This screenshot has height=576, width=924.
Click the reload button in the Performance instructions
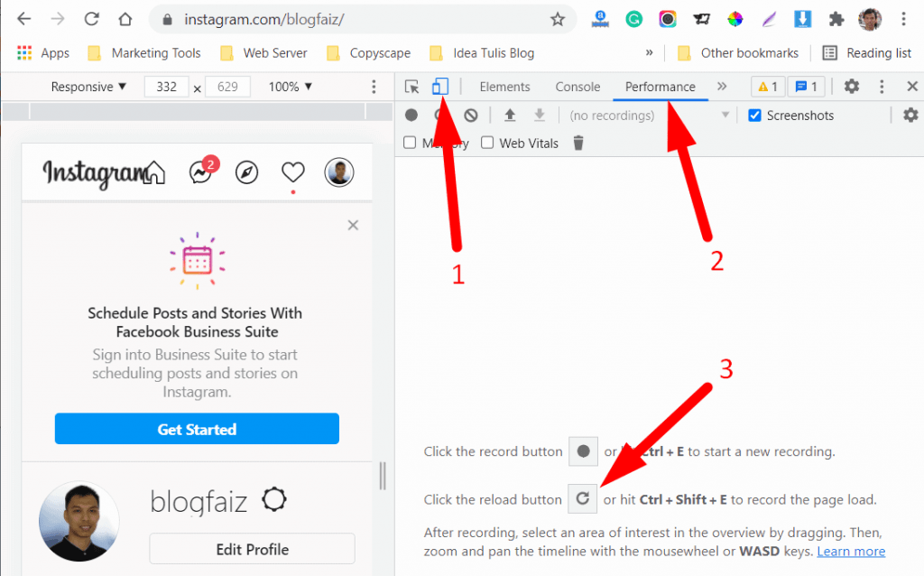[x=583, y=498]
